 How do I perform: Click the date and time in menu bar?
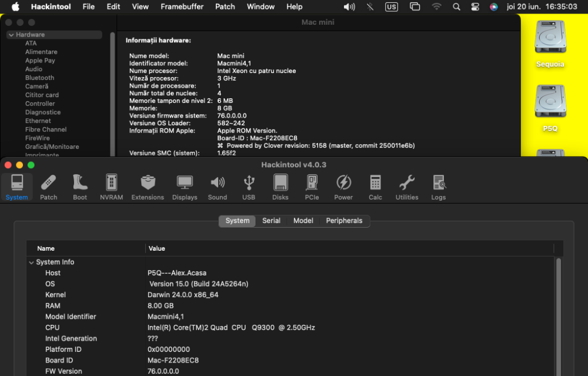[x=542, y=6]
